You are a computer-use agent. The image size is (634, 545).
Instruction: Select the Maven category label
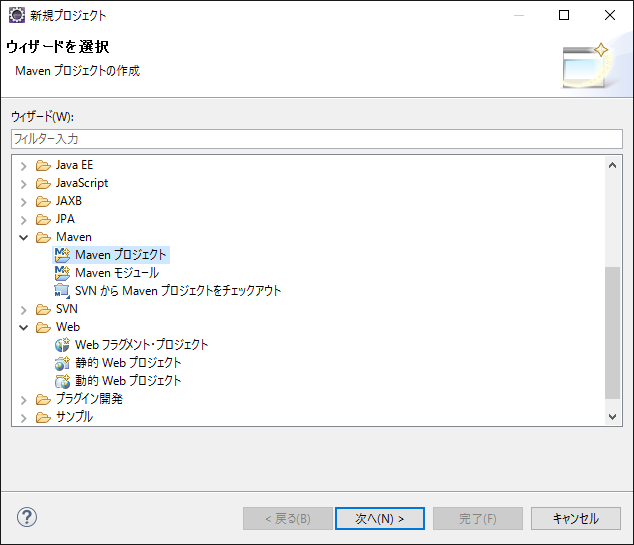point(74,237)
